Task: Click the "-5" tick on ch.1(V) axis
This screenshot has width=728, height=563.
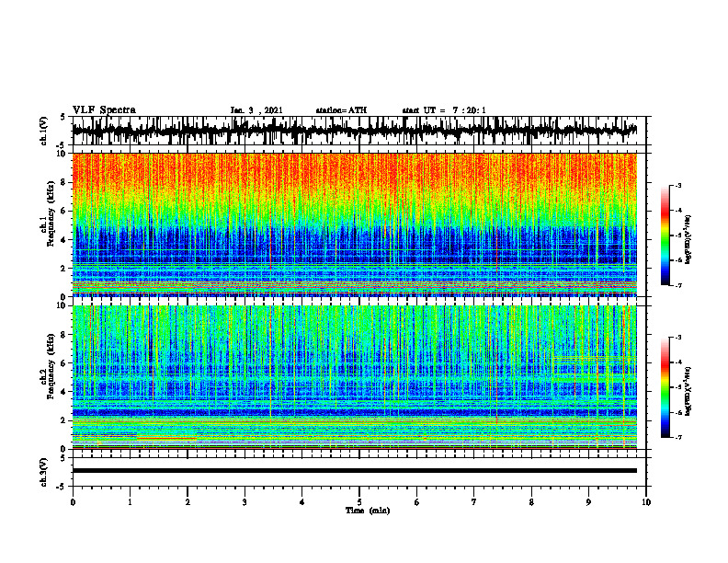Action: (62, 145)
